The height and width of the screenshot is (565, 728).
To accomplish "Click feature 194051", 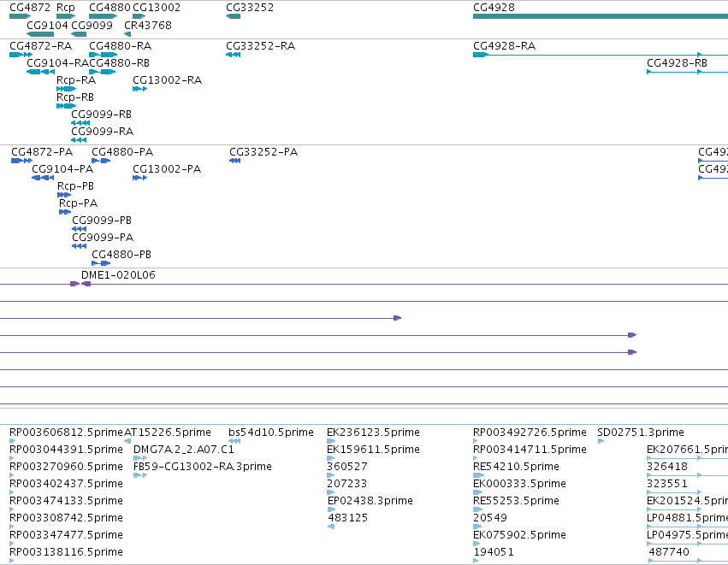I will coord(494,552).
